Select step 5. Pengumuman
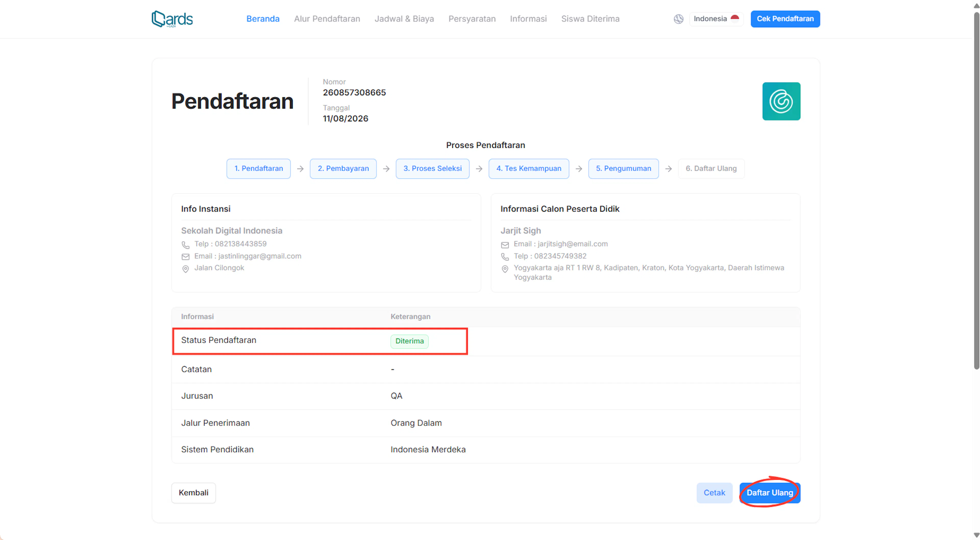This screenshot has width=980, height=540. 623,168
